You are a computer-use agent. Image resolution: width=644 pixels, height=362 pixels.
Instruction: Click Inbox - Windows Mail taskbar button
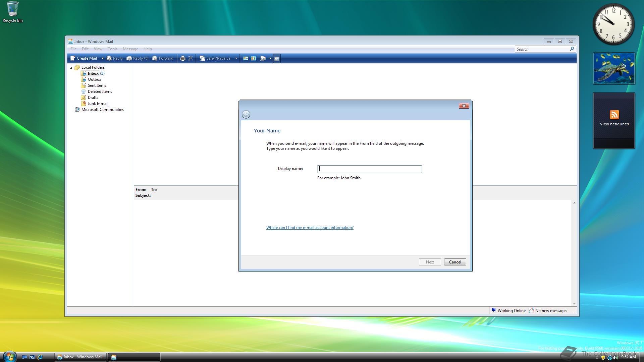pos(80,357)
